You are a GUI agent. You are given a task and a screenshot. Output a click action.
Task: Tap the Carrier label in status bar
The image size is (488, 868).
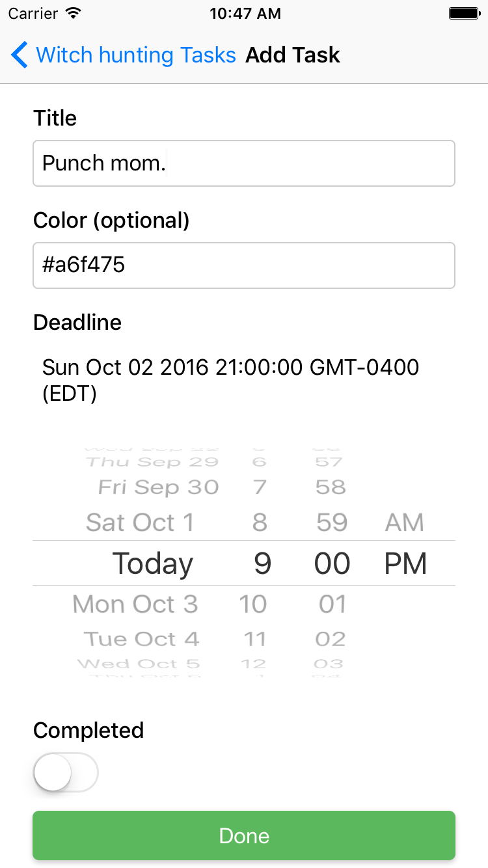(x=31, y=13)
